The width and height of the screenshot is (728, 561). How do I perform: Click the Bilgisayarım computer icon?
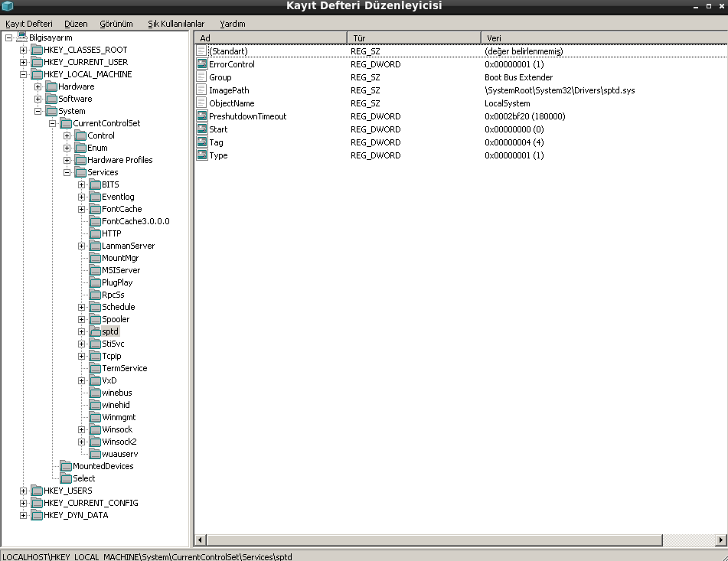point(22,38)
